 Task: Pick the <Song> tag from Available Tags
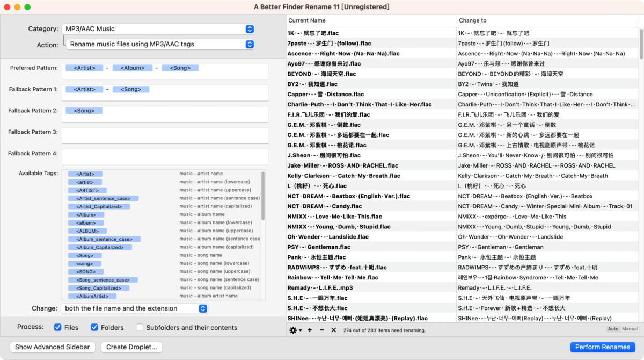(x=85, y=255)
